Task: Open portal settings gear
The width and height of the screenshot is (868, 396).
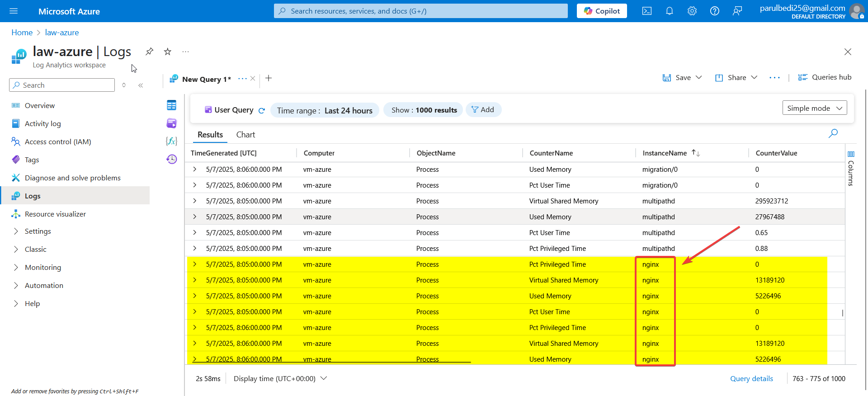Action: pos(692,11)
